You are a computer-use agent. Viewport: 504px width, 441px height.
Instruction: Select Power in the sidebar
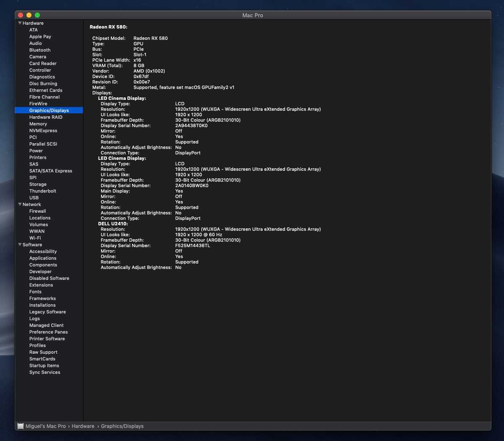point(36,151)
